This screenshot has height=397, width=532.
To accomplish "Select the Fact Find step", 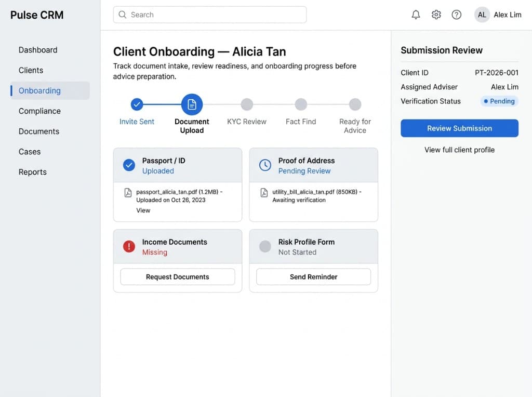I will tap(301, 104).
